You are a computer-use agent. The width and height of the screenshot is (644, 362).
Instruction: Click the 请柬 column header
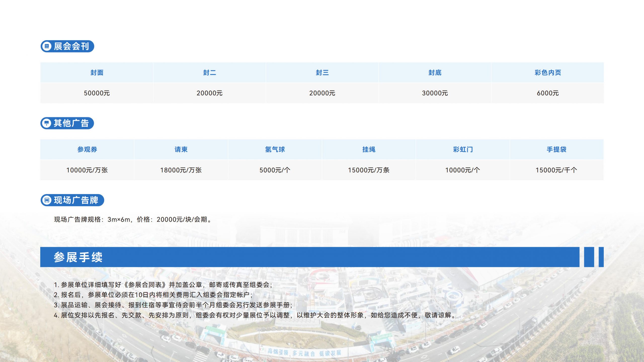pyautogui.click(x=181, y=150)
